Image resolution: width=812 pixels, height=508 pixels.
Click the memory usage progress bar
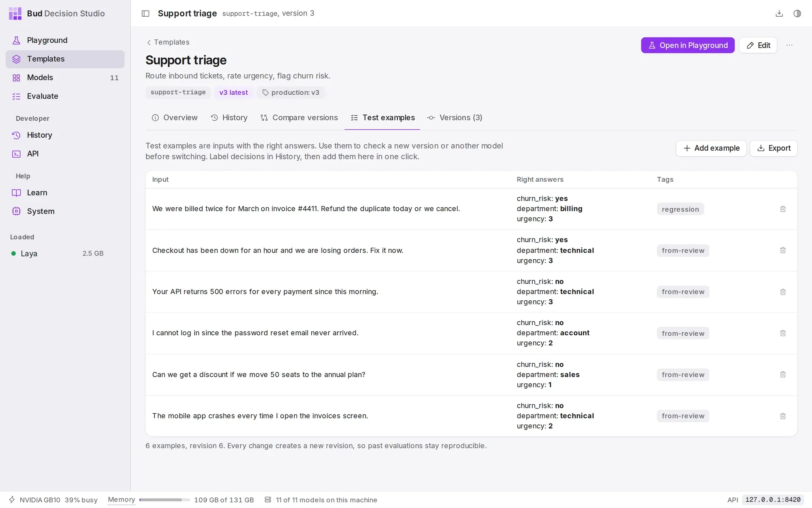[x=164, y=500]
